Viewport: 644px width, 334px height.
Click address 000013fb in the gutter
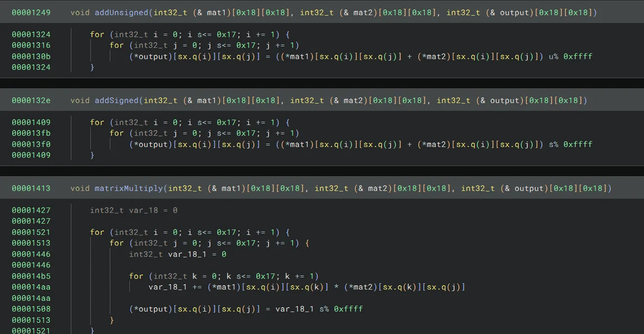pyautogui.click(x=31, y=133)
